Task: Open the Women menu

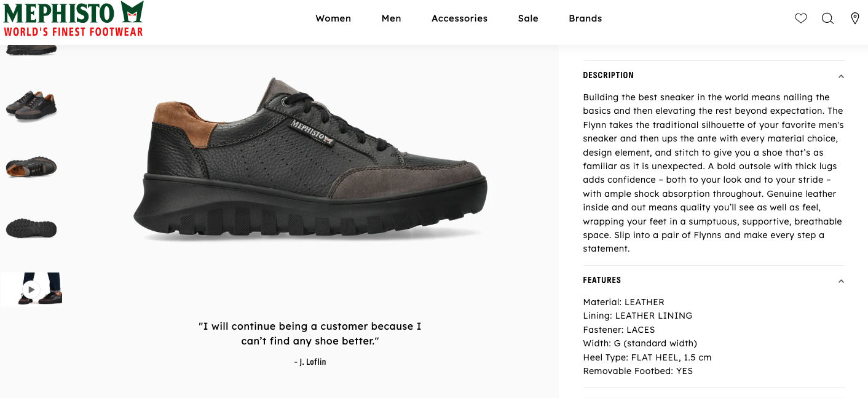Action: click(333, 18)
